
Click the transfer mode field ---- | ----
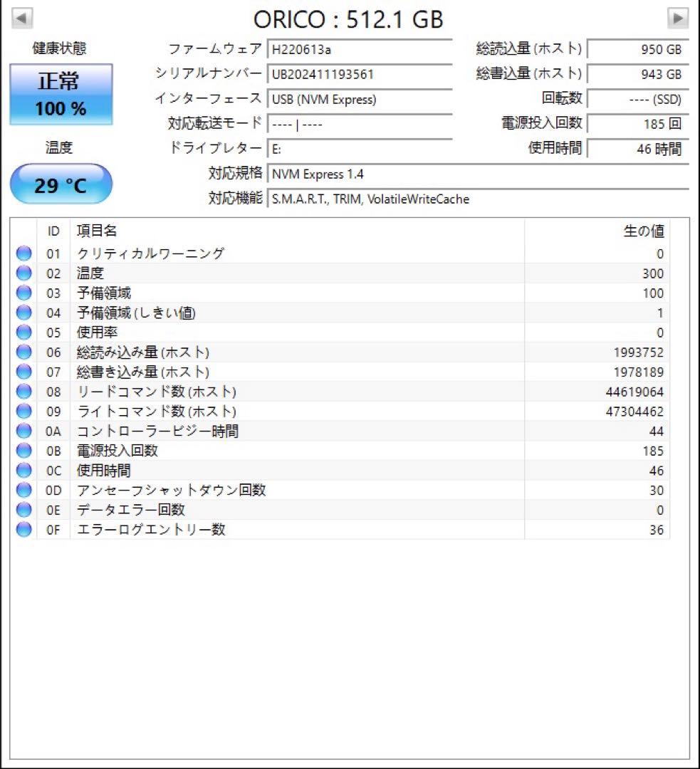coord(360,125)
